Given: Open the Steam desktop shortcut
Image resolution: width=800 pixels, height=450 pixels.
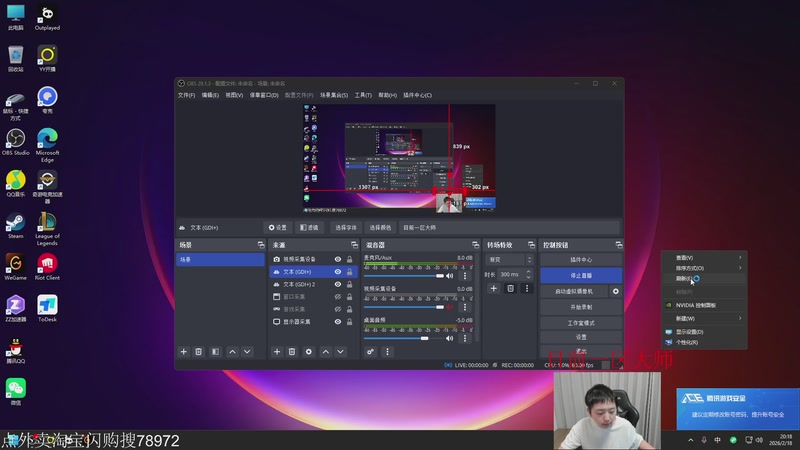Looking at the screenshot, I should pyautogui.click(x=16, y=226).
